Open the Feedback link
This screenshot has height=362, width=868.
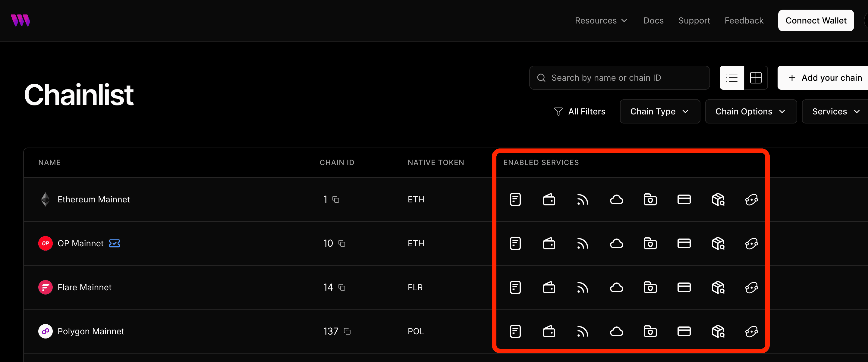coord(744,20)
